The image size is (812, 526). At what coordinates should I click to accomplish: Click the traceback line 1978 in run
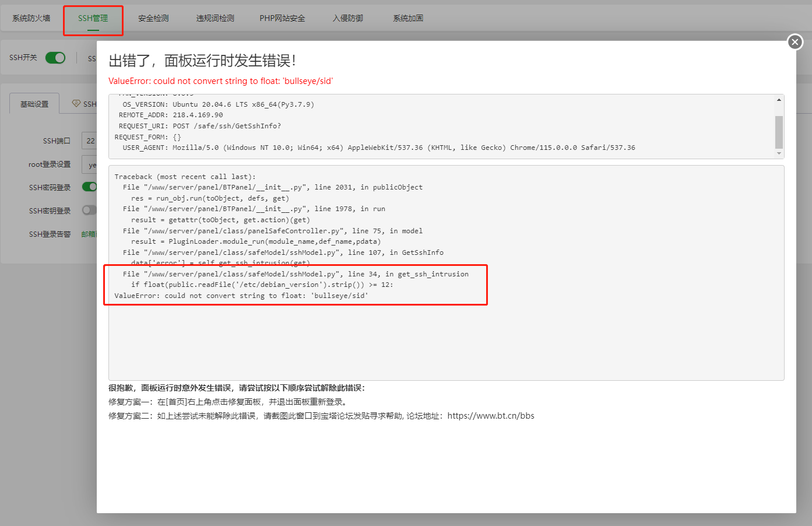[x=254, y=209]
